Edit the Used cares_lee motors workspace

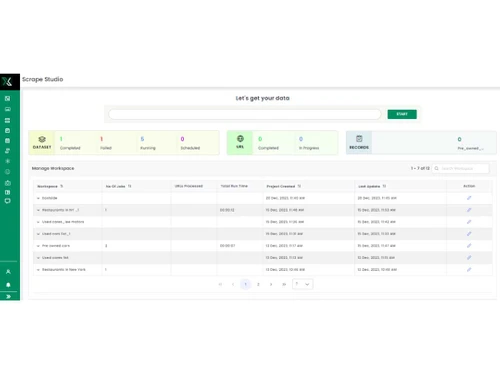[x=469, y=222]
